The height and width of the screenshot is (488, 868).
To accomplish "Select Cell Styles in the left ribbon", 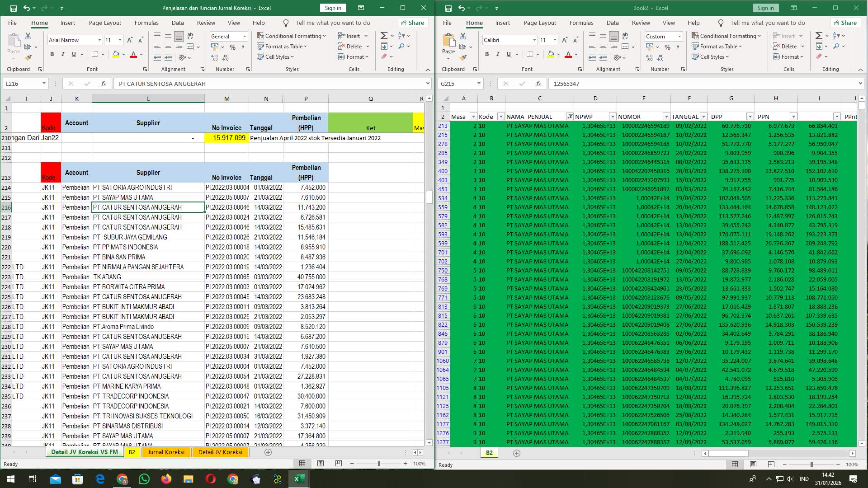I will [275, 56].
